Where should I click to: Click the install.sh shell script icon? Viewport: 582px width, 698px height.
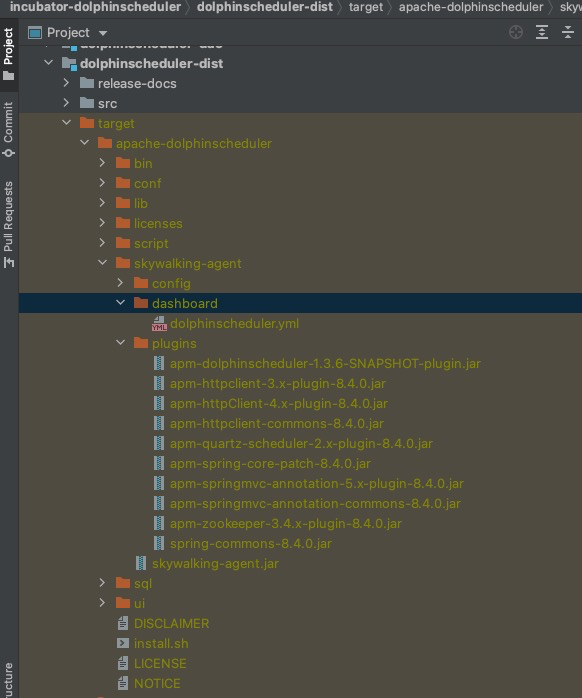coord(123,643)
